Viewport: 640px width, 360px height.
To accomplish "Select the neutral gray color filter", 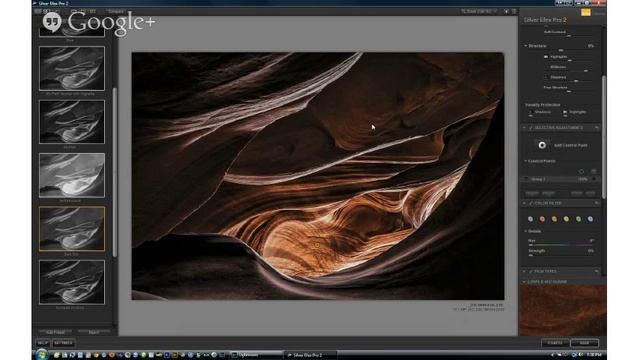I will click(530, 219).
